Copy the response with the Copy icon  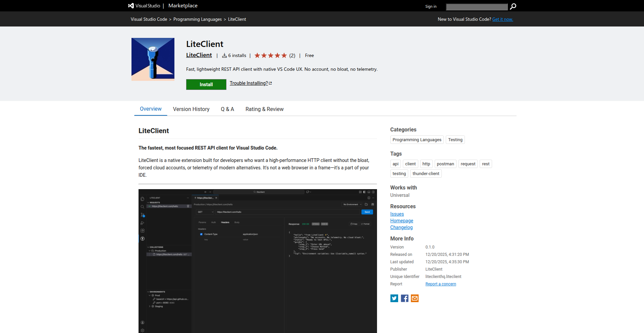coord(354,224)
